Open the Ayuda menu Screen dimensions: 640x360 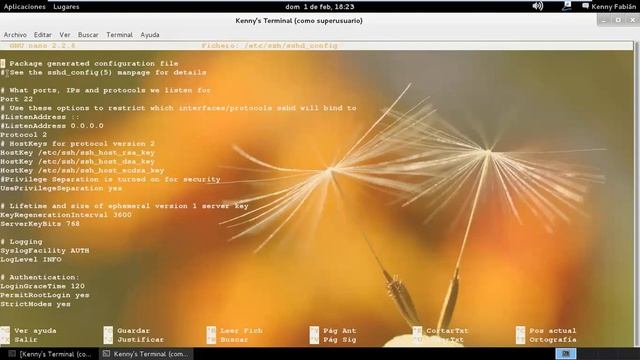150,35
